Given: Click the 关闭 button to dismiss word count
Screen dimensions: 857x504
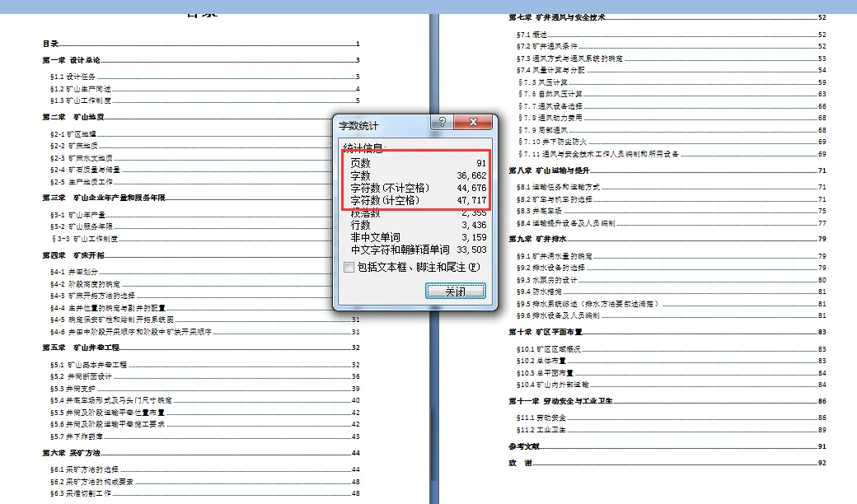Looking at the screenshot, I should click(457, 290).
